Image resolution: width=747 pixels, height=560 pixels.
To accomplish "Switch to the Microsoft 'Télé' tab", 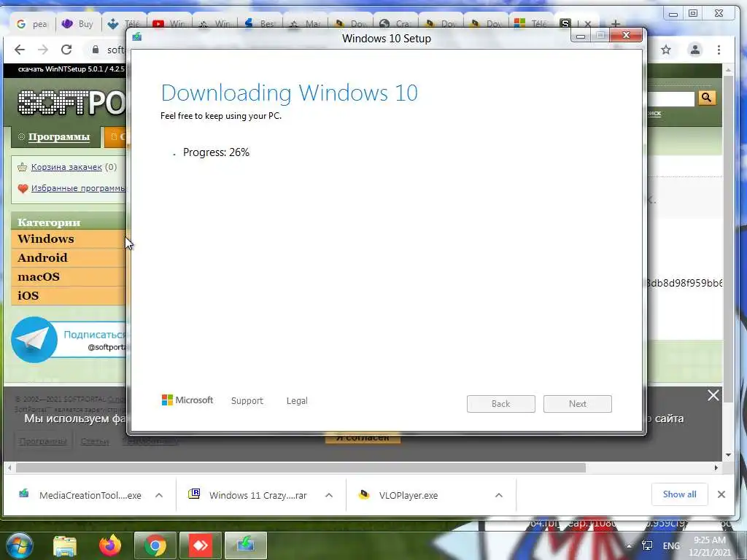I will tap(532, 24).
